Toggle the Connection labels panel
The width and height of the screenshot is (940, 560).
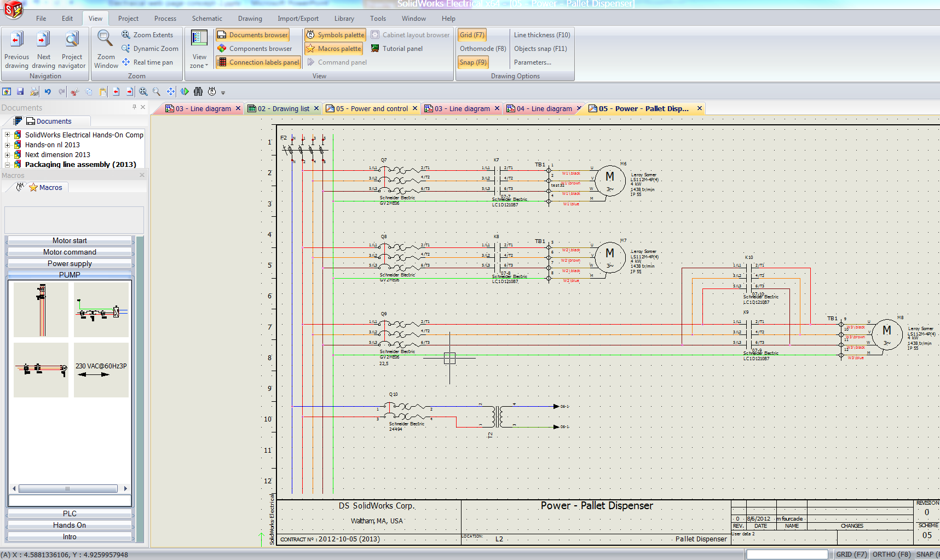(258, 62)
